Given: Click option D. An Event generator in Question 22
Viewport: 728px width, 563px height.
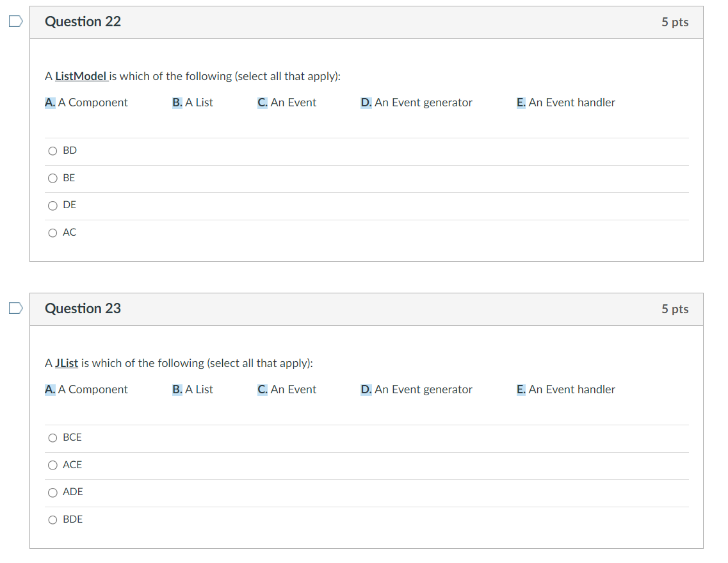Looking at the screenshot, I should coord(416,102).
